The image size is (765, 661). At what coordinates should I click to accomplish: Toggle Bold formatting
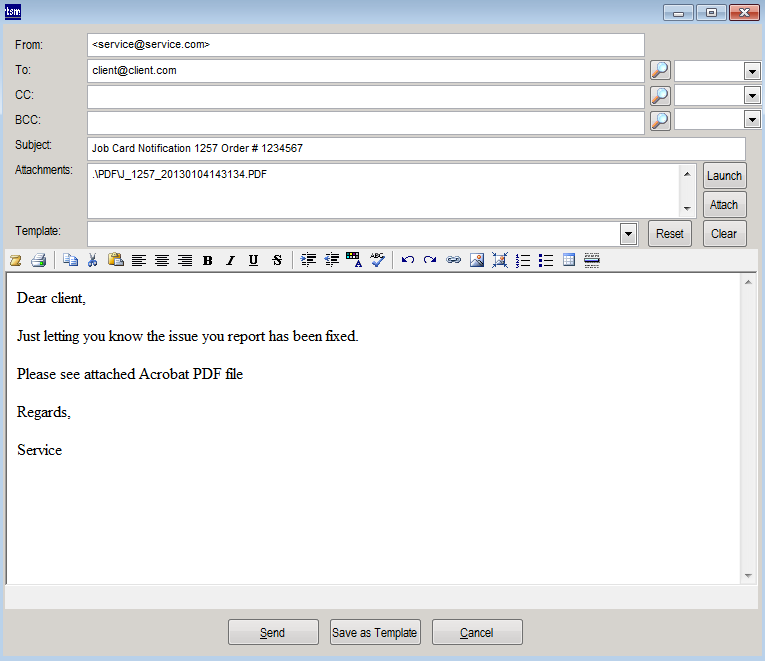pos(207,260)
